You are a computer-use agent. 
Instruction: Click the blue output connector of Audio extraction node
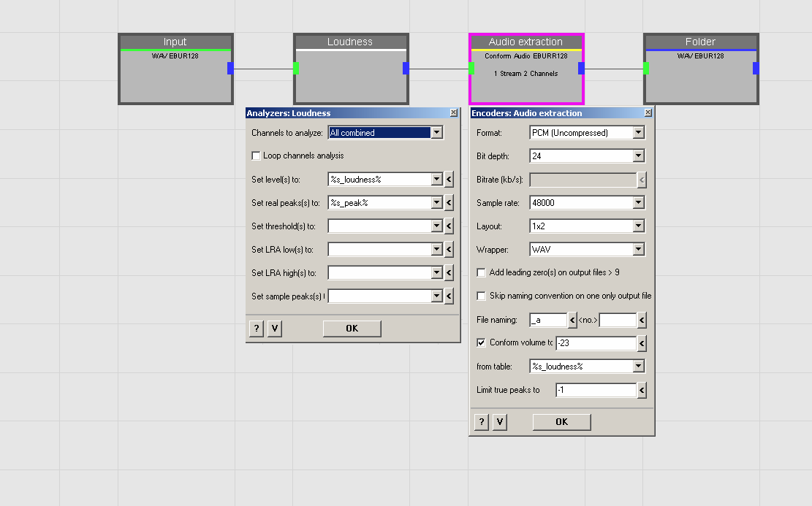pyautogui.click(x=582, y=69)
